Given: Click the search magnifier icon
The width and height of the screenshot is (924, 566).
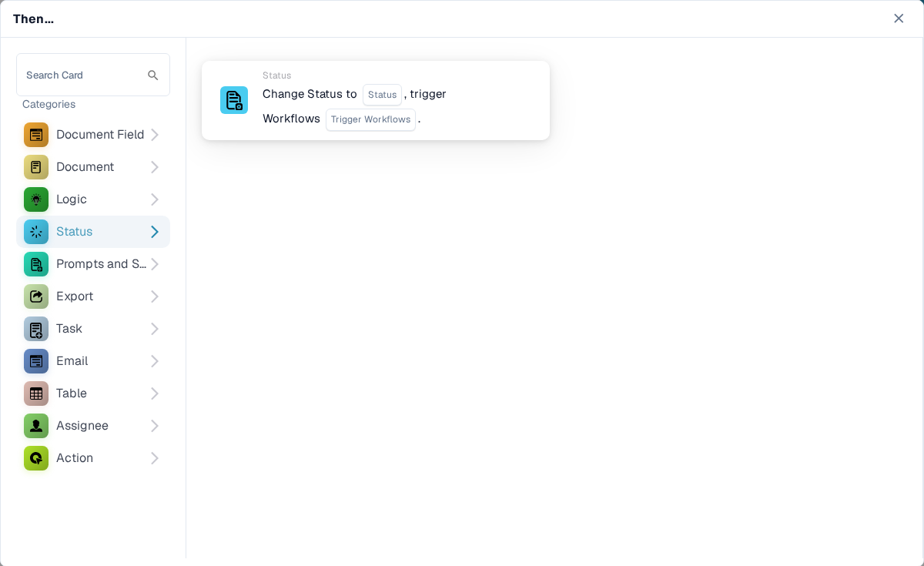Looking at the screenshot, I should tap(153, 75).
